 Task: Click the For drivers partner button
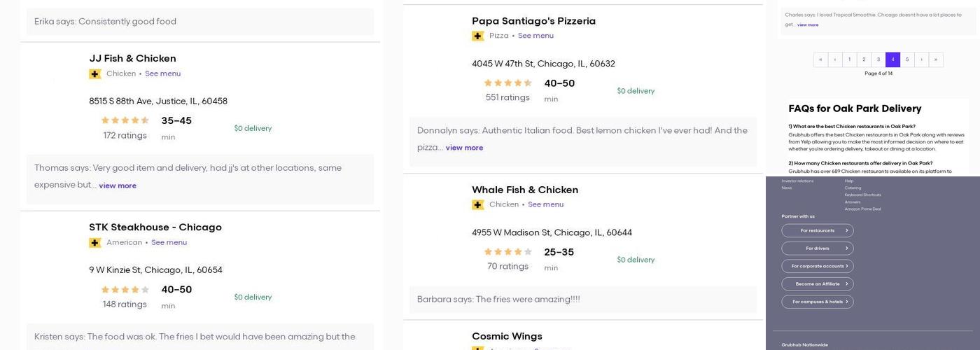point(818,248)
